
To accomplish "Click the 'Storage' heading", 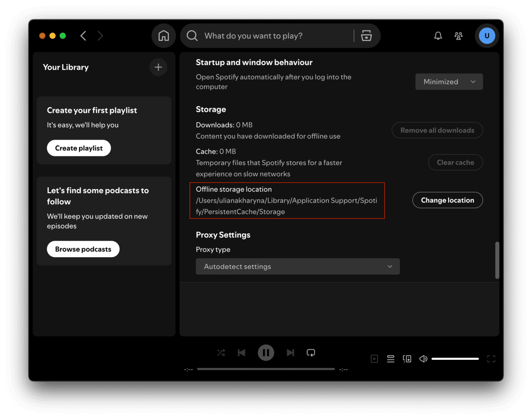I will click(x=211, y=109).
